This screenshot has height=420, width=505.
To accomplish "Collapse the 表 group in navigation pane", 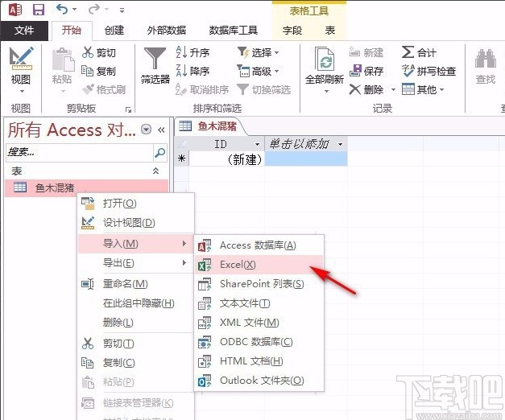I will tap(156, 171).
